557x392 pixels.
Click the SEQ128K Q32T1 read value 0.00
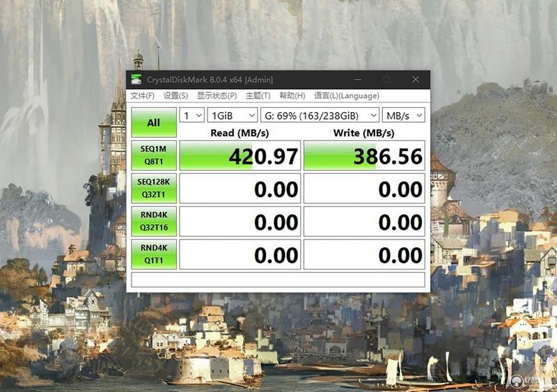click(x=240, y=189)
